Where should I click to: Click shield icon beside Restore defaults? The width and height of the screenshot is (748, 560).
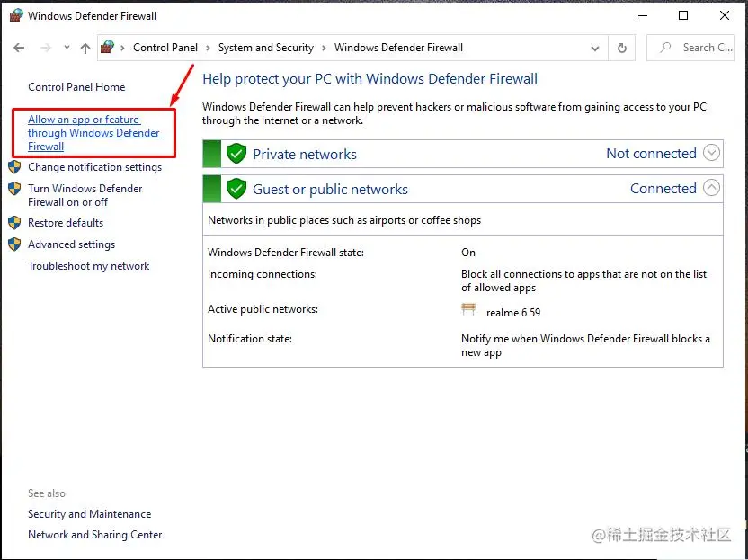(x=14, y=223)
